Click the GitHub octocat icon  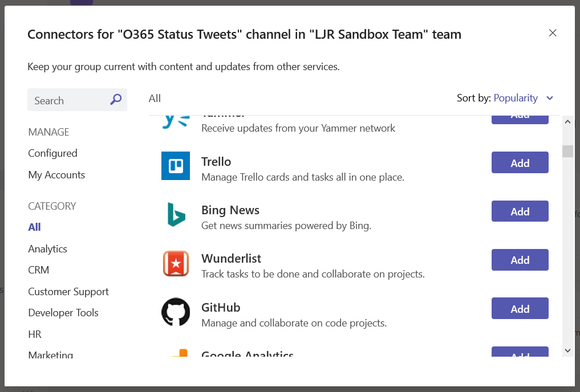pyautogui.click(x=176, y=312)
